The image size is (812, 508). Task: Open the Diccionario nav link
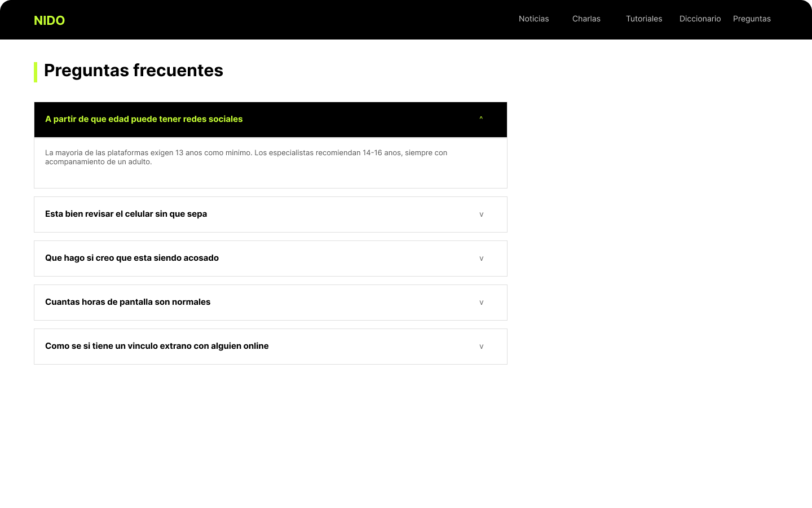click(x=700, y=19)
